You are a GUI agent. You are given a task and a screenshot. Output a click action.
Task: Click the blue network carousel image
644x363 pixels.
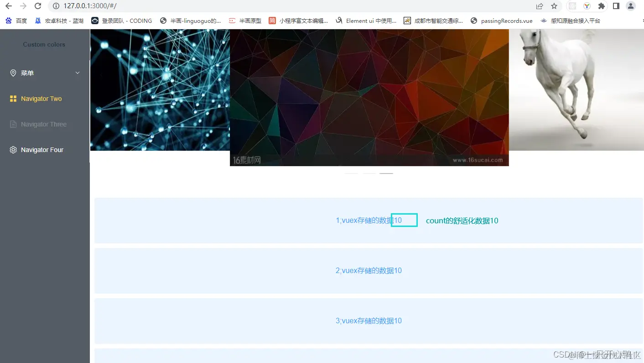pos(160,90)
